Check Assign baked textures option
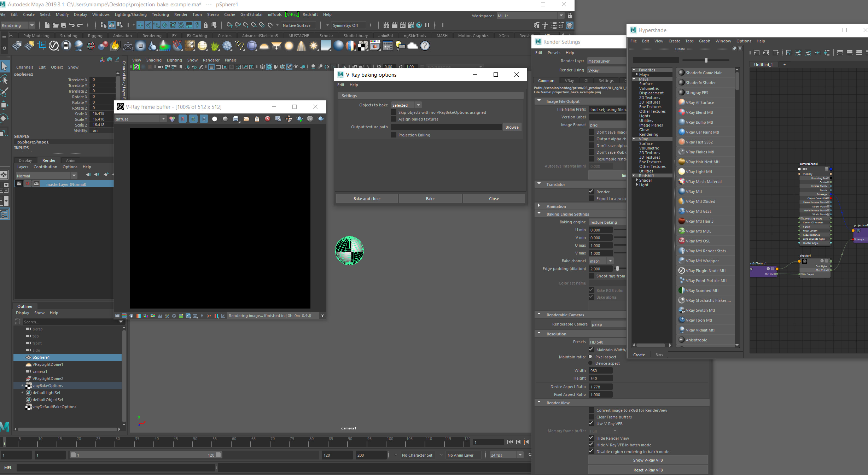 [x=394, y=119]
